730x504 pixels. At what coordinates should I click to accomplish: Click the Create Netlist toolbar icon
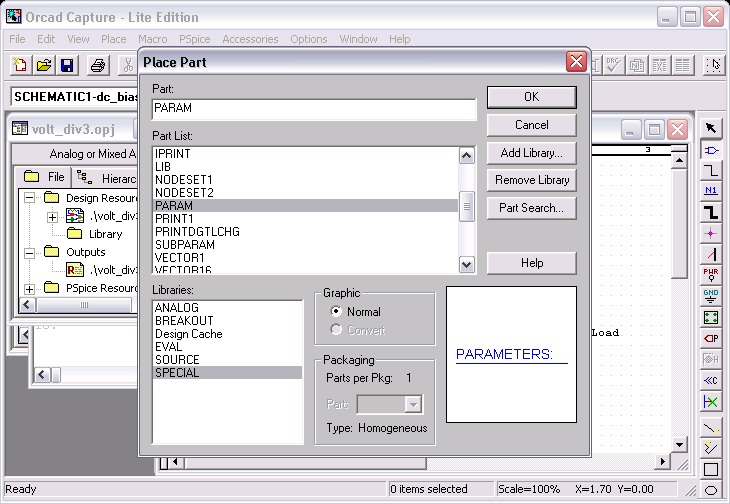(636, 65)
